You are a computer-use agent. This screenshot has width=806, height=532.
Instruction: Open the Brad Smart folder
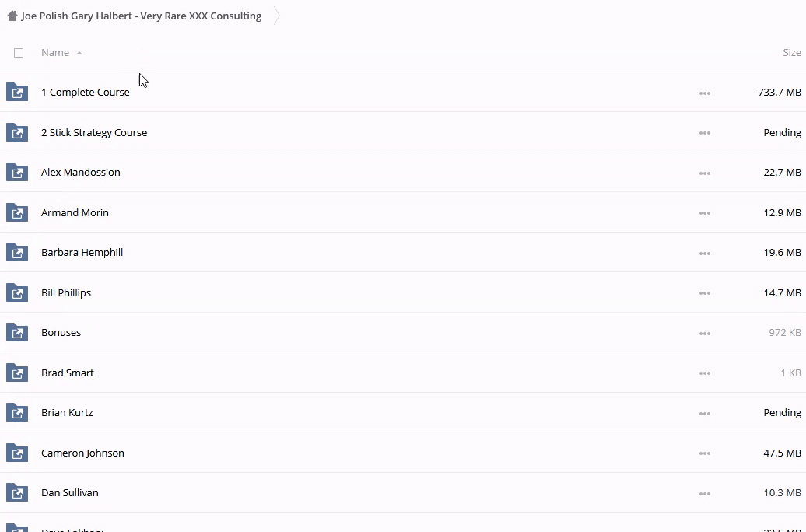click(68, 373)
